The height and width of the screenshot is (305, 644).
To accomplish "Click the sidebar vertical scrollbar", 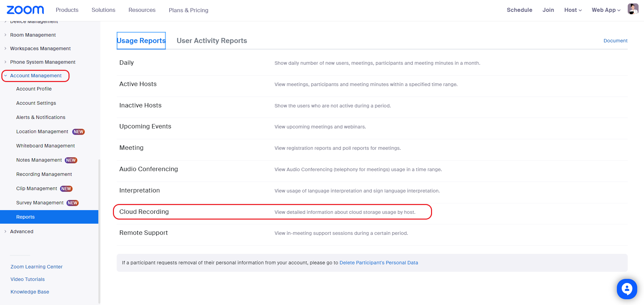I will 99,230.
